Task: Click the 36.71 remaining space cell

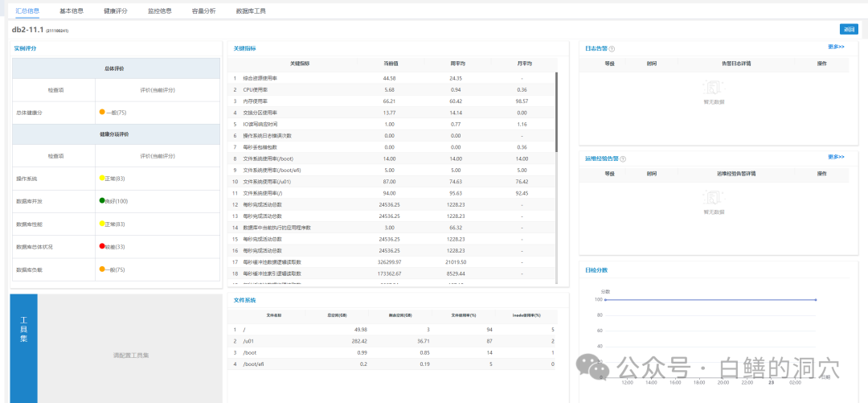Action: point(423,341)
